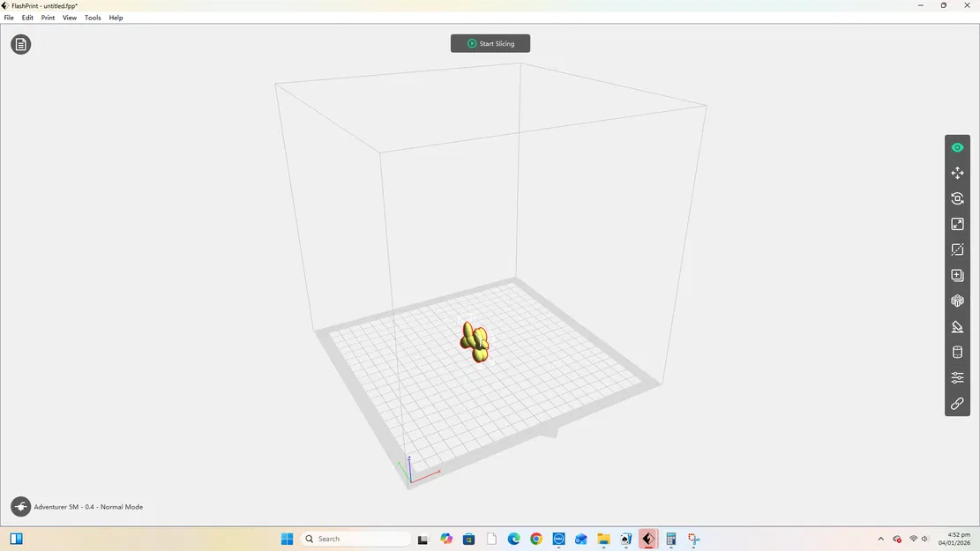This screenshot has width=980, height=551.
Task: Click the security alert tray icon
Action: (x=897, y=539)
